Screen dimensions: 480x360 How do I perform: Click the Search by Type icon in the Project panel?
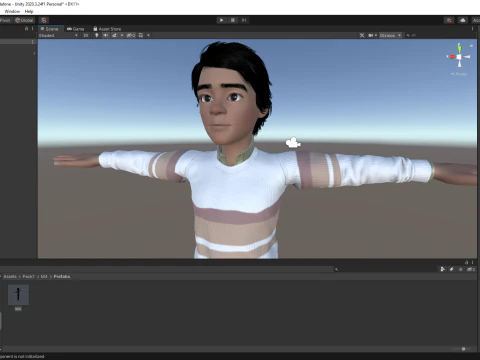pos(443,269)
